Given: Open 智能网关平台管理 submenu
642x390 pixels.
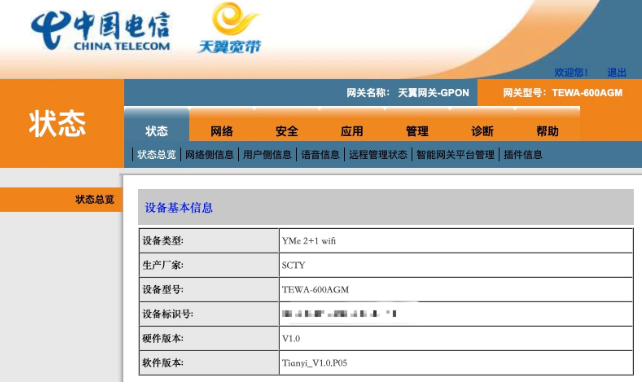Looking at the screenshot, I should [455, 155].
